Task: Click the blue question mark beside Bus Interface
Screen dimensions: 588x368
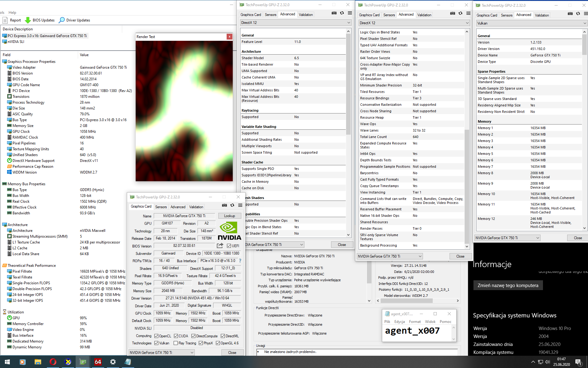Action: [x=240, y=261]
